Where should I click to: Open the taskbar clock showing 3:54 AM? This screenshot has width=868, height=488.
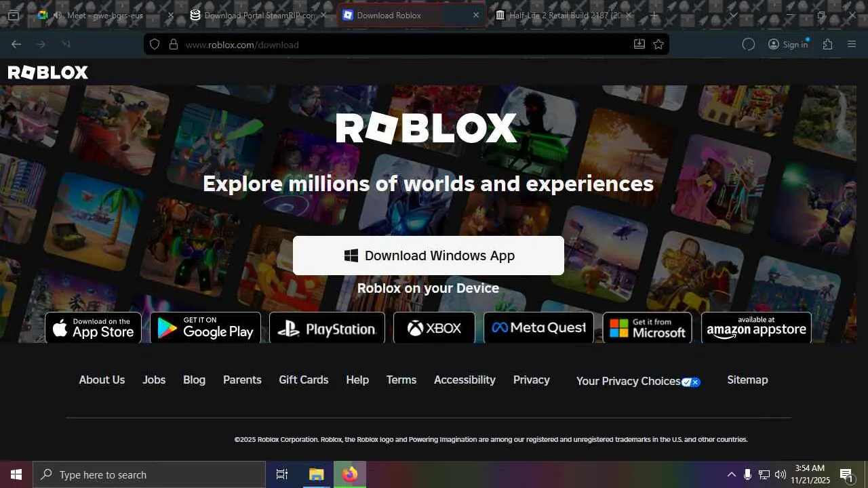click(810, 474)
